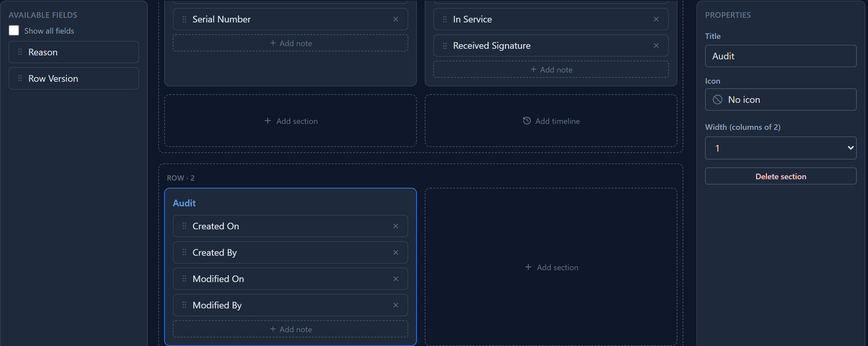Add a timeline to the first row
Image resolution: width=868 pixels, height=346 pixels.
551,121
